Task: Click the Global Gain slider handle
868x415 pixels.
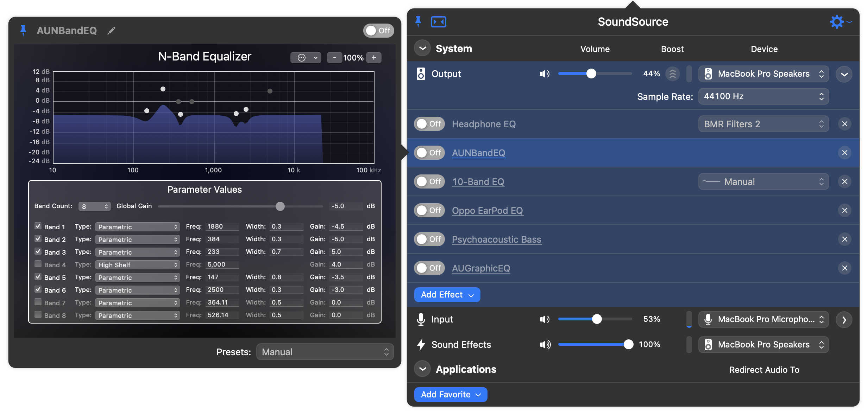Action: pos(280,206)
